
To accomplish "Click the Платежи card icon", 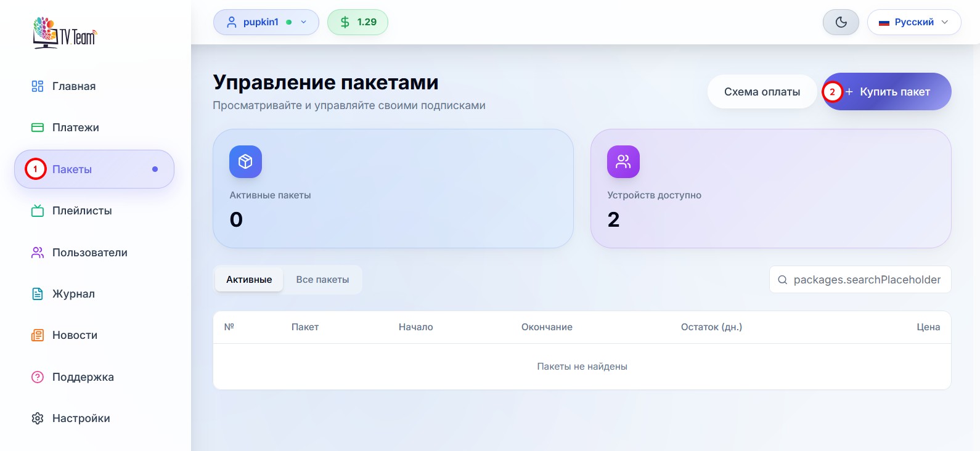I will click(x=38, y=128).
